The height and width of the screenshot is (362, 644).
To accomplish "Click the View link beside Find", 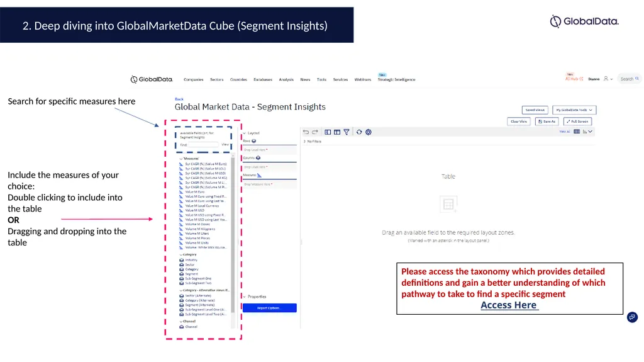I will coord(225,144).
